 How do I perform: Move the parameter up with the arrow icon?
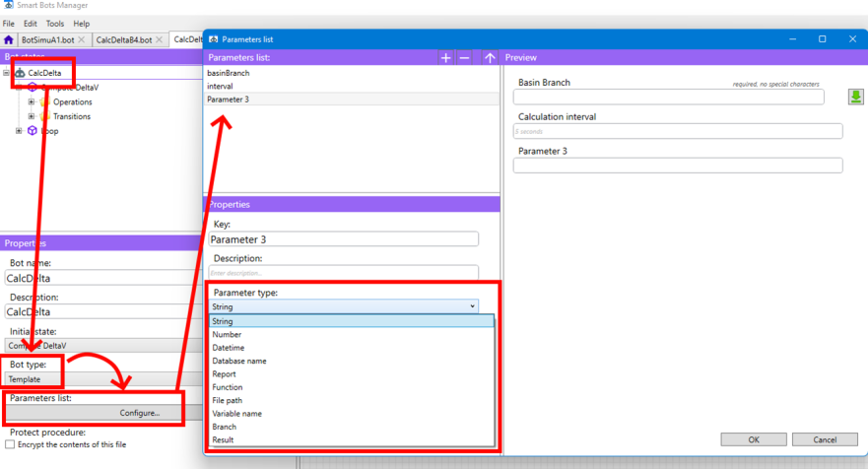(x=490, y=58)
